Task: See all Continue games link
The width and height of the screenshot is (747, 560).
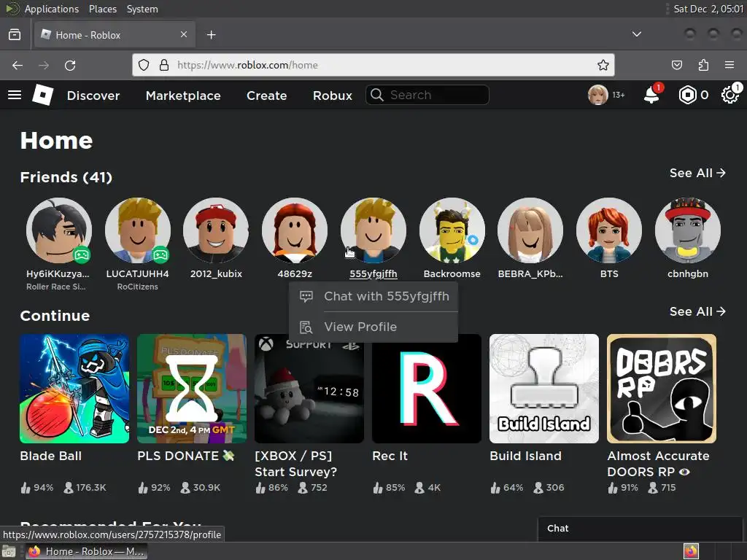Action: [x=697, y=311]
